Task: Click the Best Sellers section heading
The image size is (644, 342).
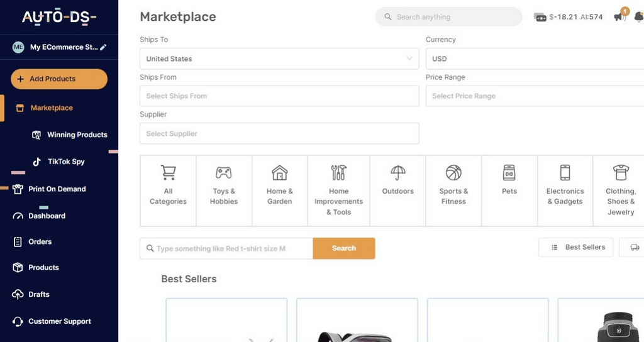Action: point(189,279)
